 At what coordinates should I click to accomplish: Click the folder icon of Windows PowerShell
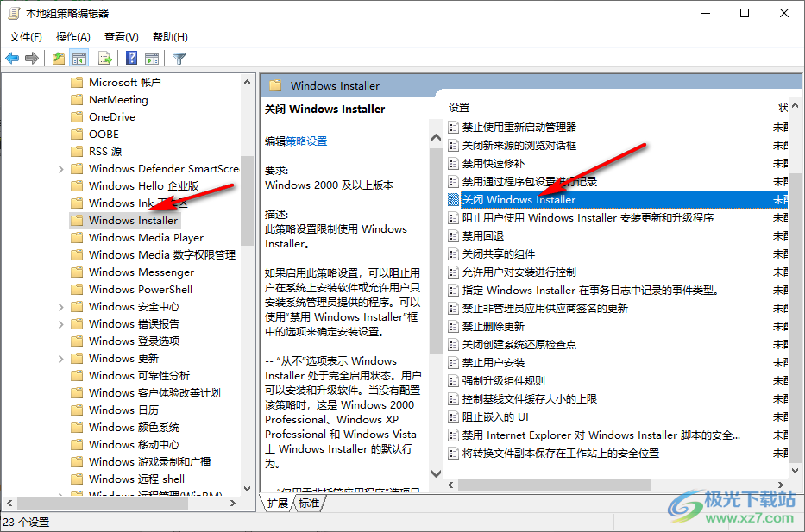pos(77,290)
